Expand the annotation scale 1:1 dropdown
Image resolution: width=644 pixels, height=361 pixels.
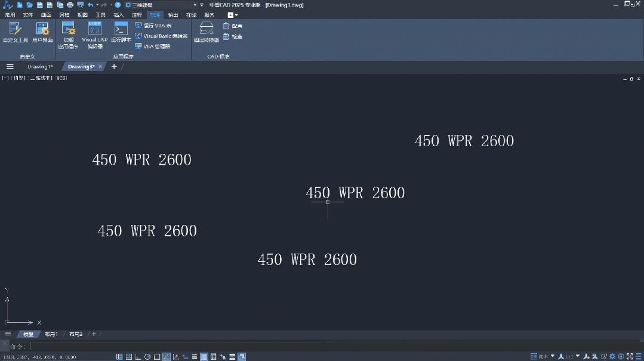pyautogui.click(x=578, y=357)
